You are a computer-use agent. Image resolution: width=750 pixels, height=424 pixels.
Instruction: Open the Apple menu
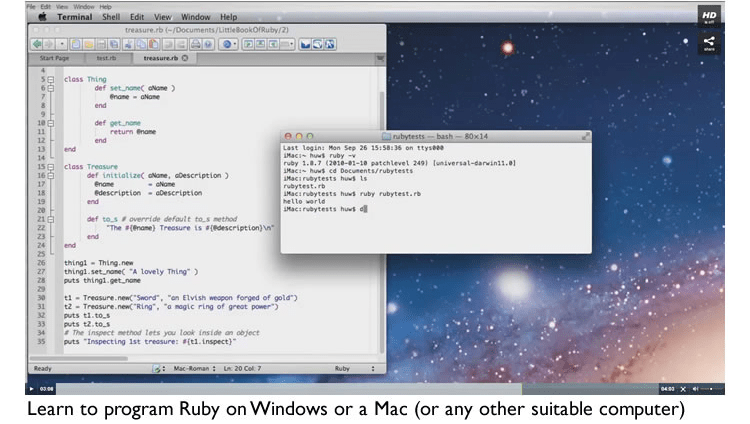click(x=43, y=17)
